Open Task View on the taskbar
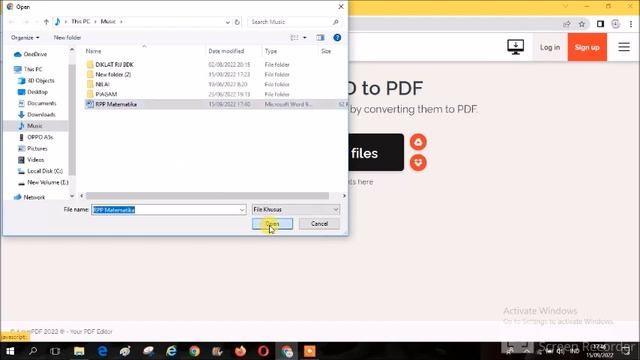Viewport: 640px width, 360px height. [x=55, y=351]
